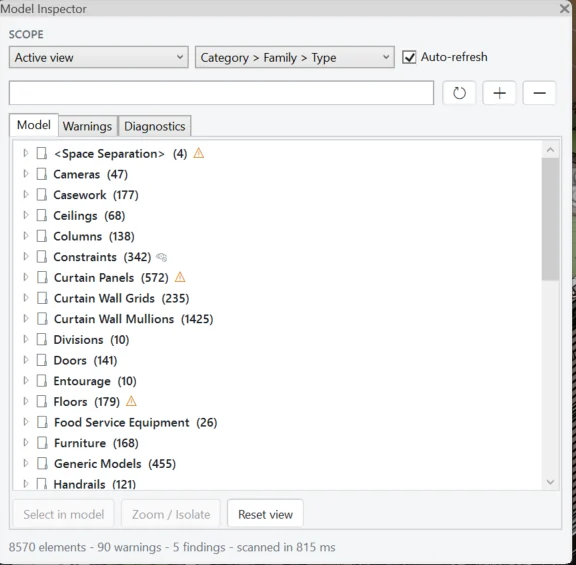The height and width of the screenshot is (565, 576).
Task: Click the Zoom / Isolate button
Action: pos(171,514)
